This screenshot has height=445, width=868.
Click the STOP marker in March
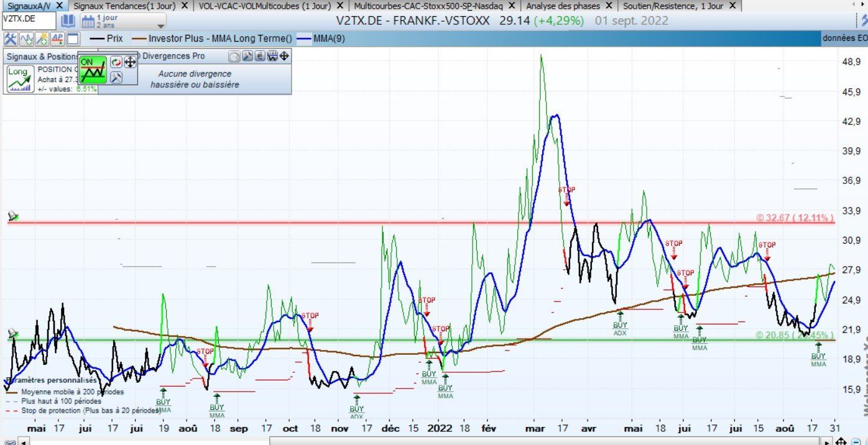click(x=566, y=195)
